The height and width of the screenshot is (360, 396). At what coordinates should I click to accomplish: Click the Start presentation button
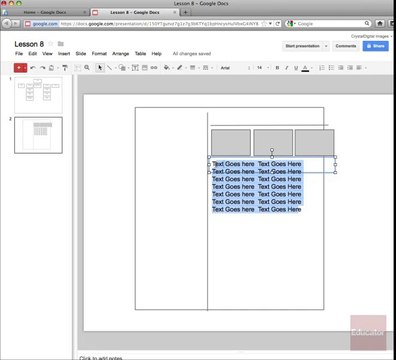[302, 46]
